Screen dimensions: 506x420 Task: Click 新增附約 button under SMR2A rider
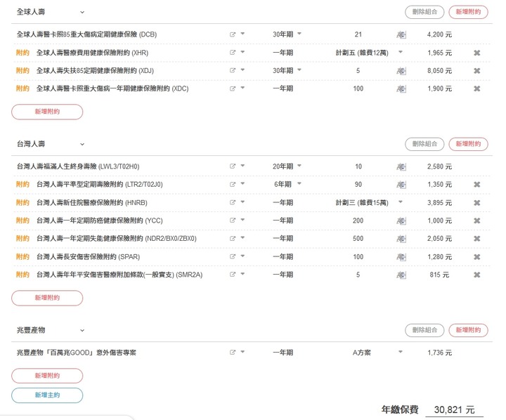point(47,298)
